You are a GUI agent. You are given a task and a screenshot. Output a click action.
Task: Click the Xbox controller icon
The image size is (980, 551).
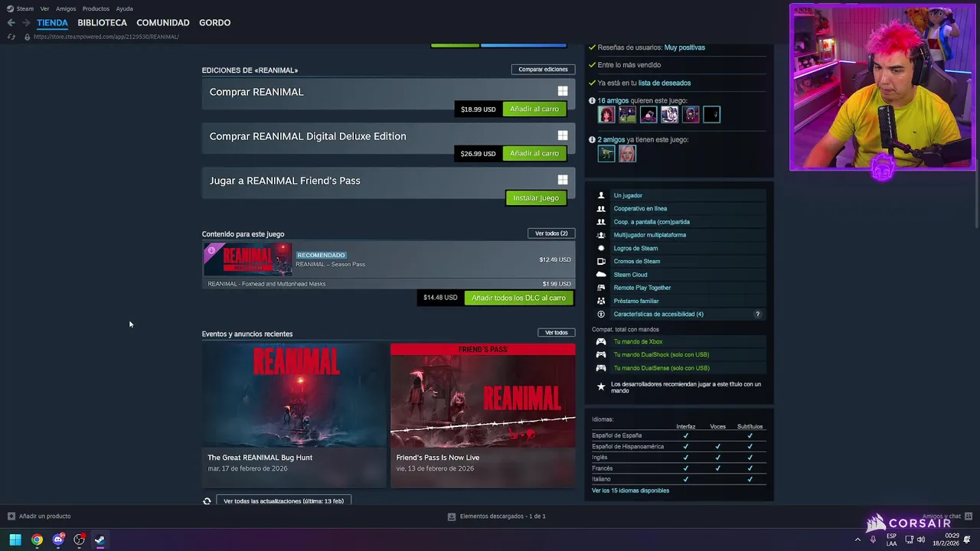coord(601,341)
